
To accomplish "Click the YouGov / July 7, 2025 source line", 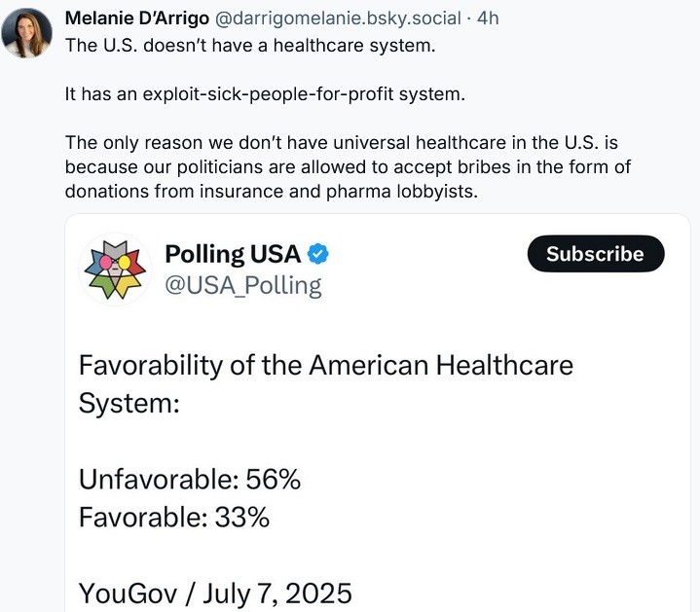I will (214, 593).
